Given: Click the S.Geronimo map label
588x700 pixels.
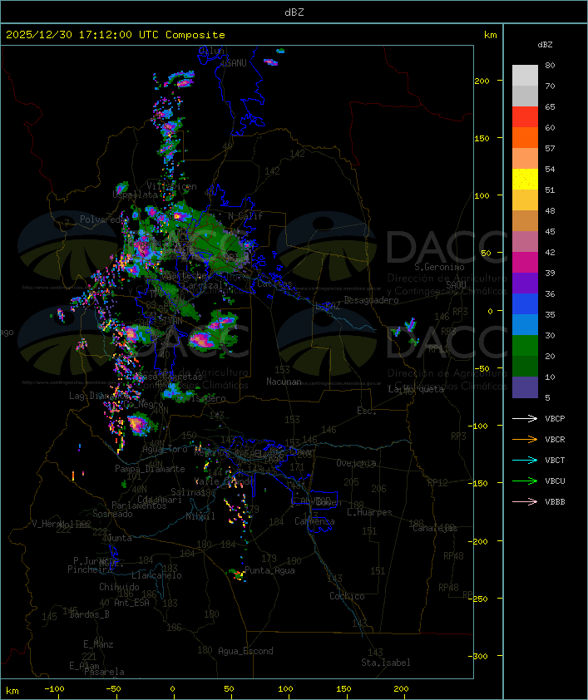Looking at the screenshot, I should click(x=439, y=267).
